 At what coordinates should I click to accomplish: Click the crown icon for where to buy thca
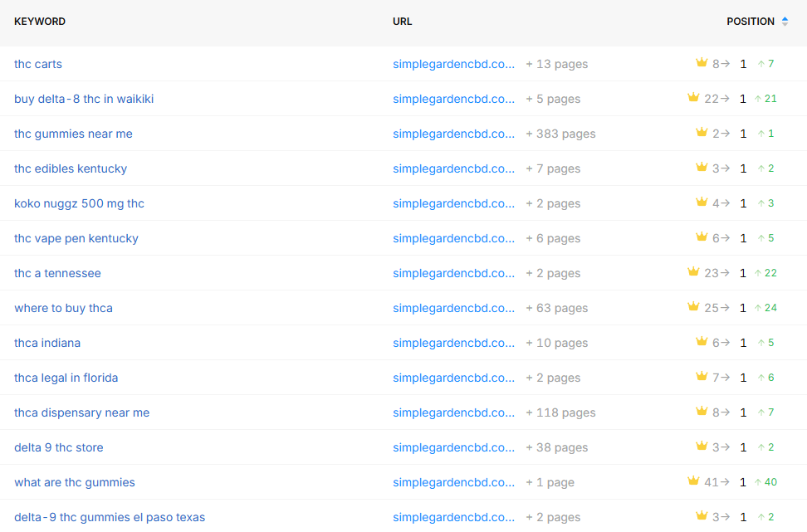pyautogui.click(x=693, y=306)
